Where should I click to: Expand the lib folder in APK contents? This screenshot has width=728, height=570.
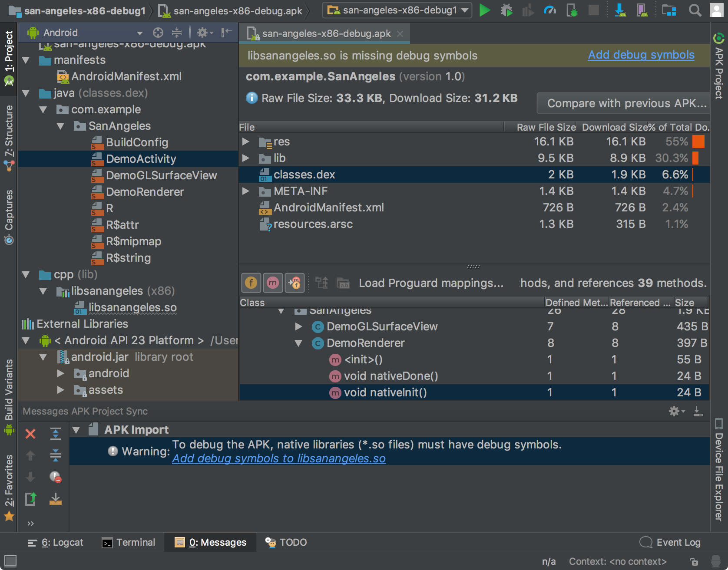pyautogui.click(x=246, y=158)
